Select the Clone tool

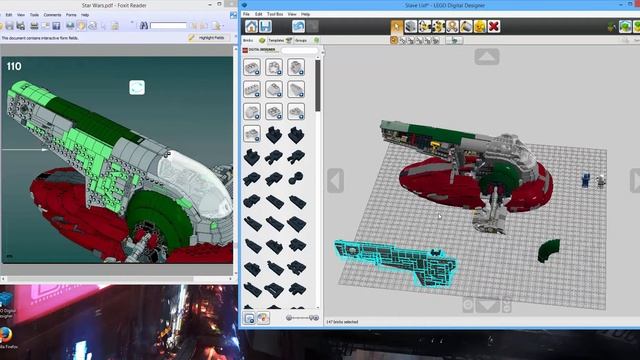tap(411, 27)
